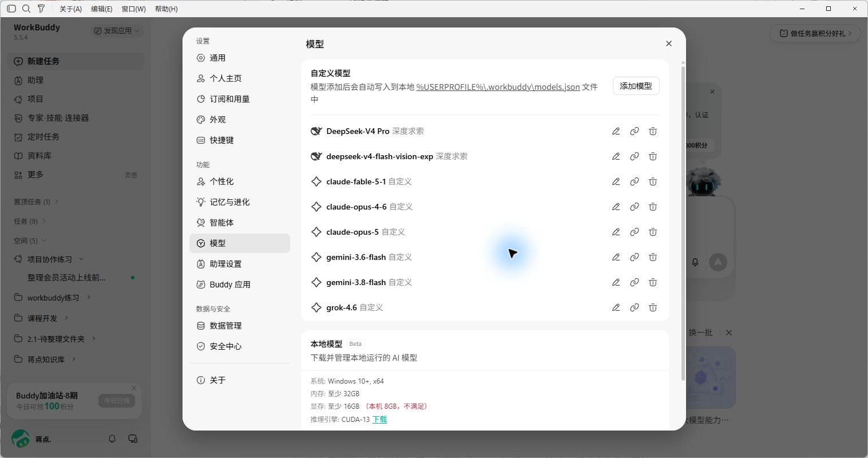Expand workbuddy练习 folder
This screenshot has width=868, height=458.
tap(89, 298)
